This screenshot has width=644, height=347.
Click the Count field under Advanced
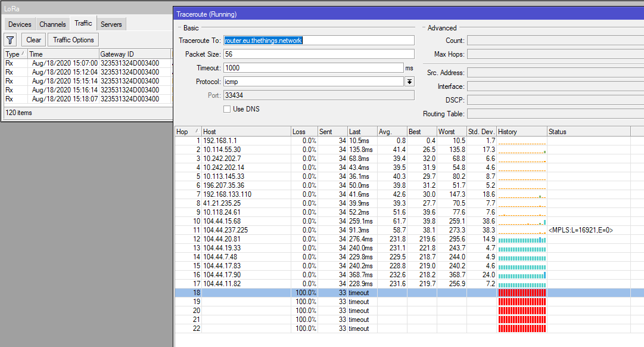[x=555, y=41]
